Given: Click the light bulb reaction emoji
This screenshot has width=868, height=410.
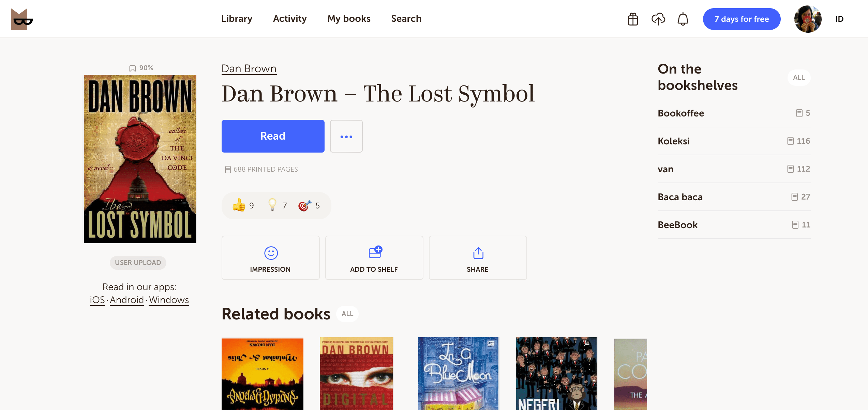Looking at the screenshot, I should [x=272, y=205].
